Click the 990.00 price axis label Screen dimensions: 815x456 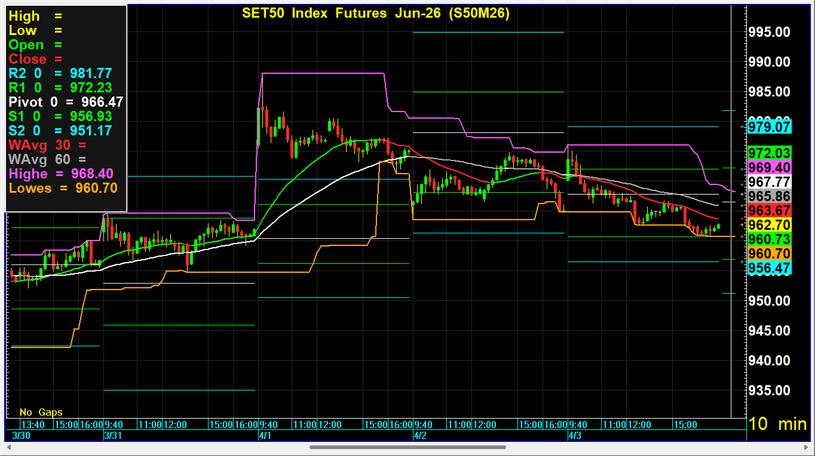(x=770, y=62)
